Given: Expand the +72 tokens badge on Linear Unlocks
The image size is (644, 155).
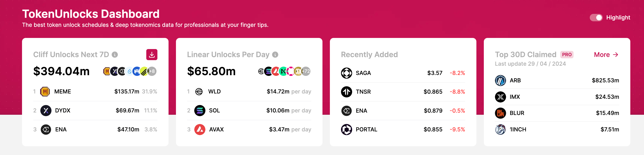Looking at the screenshot, I should click(306, 71).
